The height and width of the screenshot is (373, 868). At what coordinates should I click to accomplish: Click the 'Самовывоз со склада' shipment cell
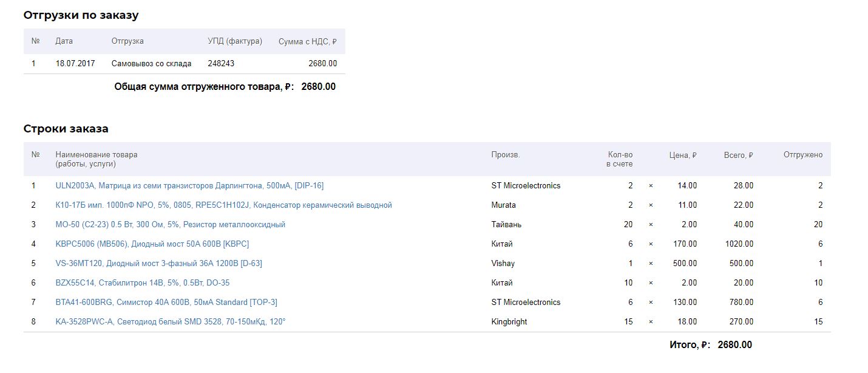pyautogui.click(x=151, y=63)
